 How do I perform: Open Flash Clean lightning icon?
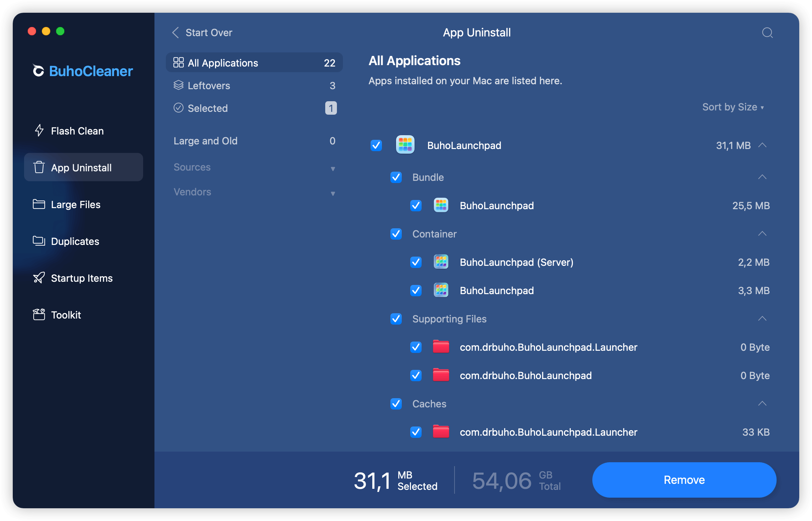(39, 131)
